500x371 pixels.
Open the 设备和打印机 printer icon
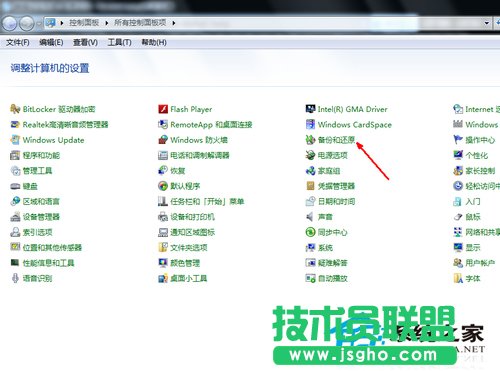[163, 217]
